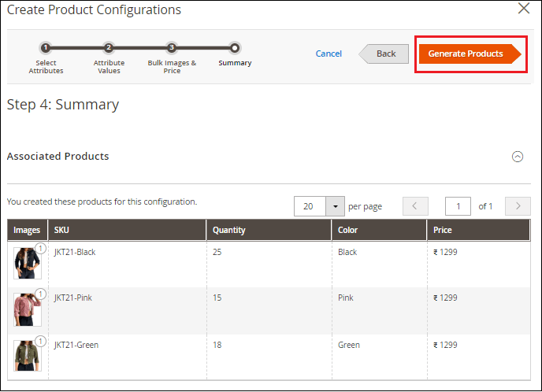542x392 pixels.
Task: Click quantity 18 in Green row
Action: coord(217,345)
